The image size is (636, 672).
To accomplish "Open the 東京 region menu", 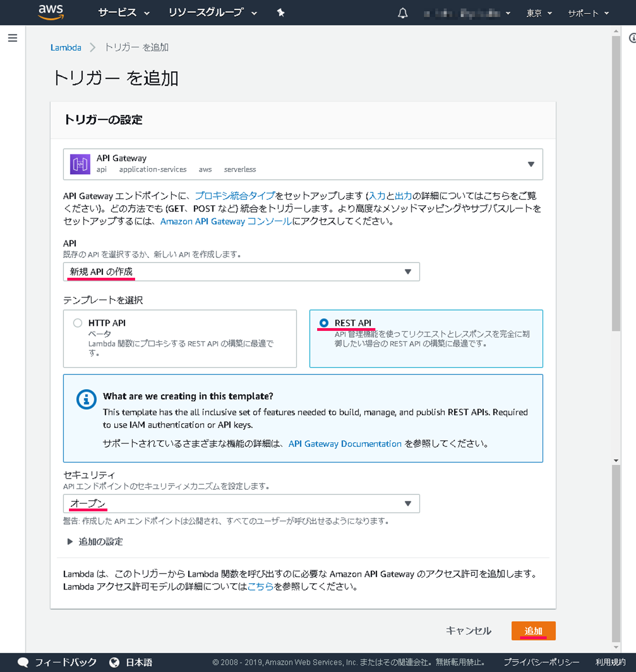I will point(539,13).
